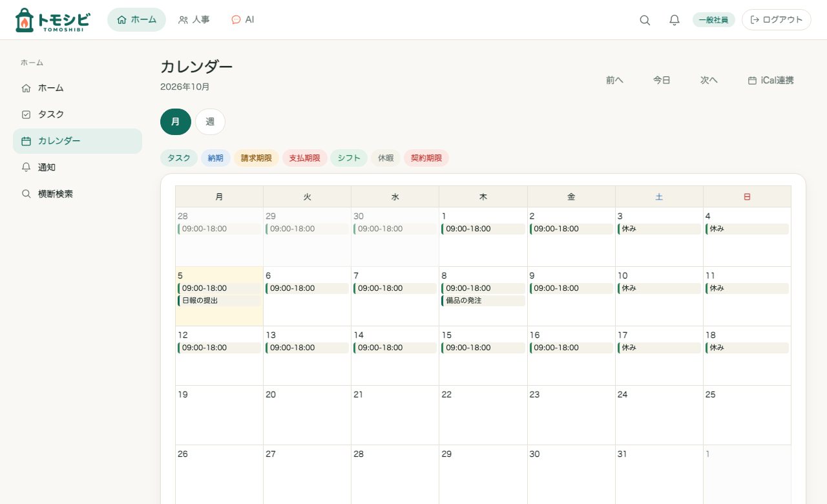This screenshot has width=827, height=504.
Task: Select 横断検索 in the sidebar menu
Action: point(78,194)
